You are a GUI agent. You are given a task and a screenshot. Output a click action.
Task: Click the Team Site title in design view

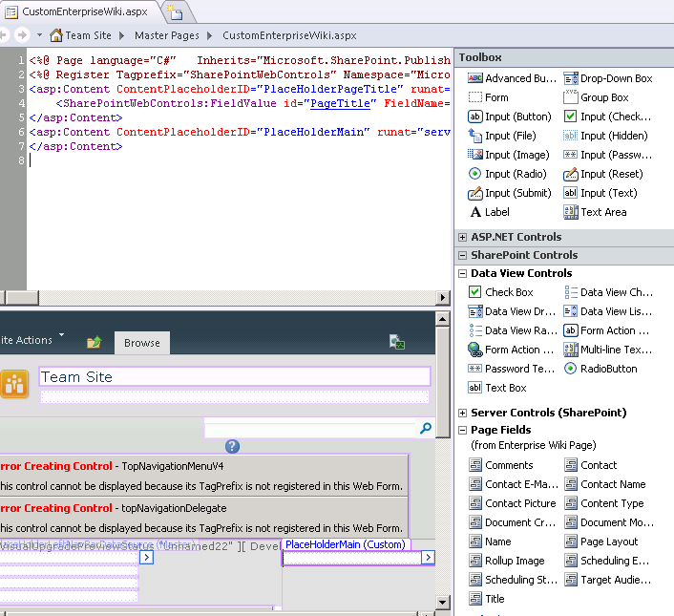pyautogui.click(x=76, y=377)
